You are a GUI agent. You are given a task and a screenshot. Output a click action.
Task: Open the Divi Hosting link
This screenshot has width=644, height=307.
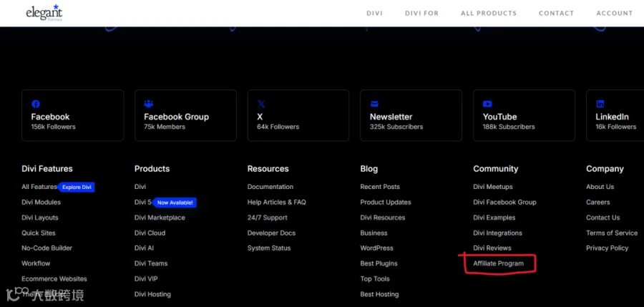[153, 294]
